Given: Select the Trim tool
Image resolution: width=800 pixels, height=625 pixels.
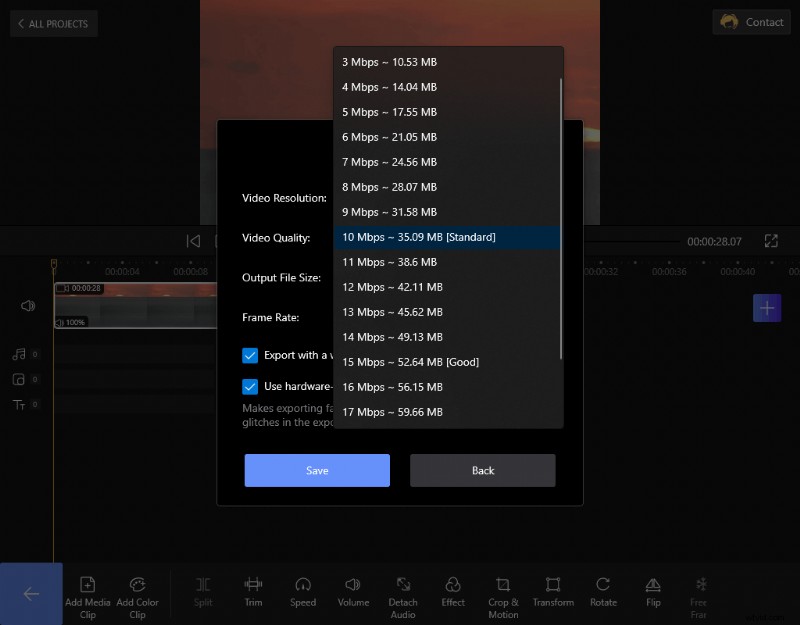Looking at the screenshot, I should tap(253, 593).
